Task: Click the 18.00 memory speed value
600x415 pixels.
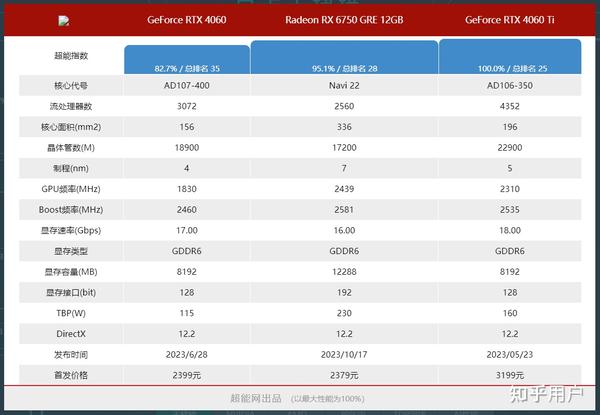Action: [510, 230]
